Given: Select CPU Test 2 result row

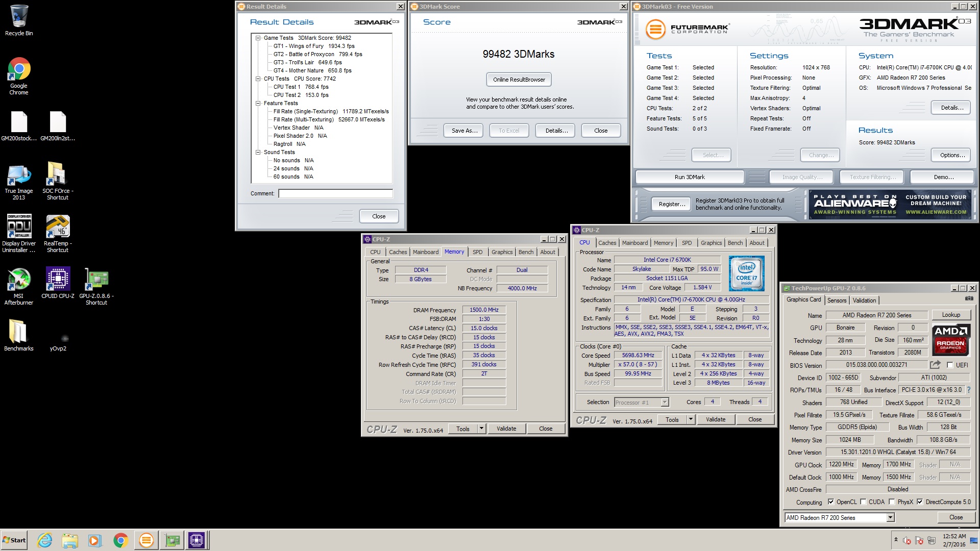Looking at the screenshot, I should pos(301,95).
